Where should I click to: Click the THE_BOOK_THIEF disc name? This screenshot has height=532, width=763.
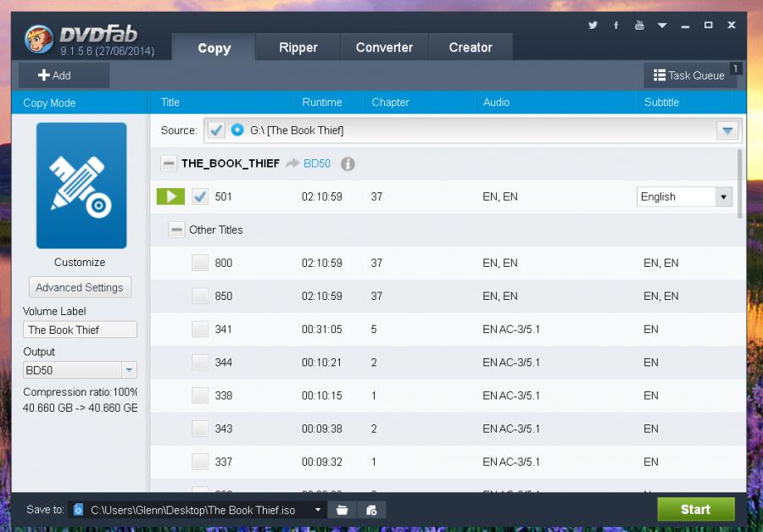230,163
